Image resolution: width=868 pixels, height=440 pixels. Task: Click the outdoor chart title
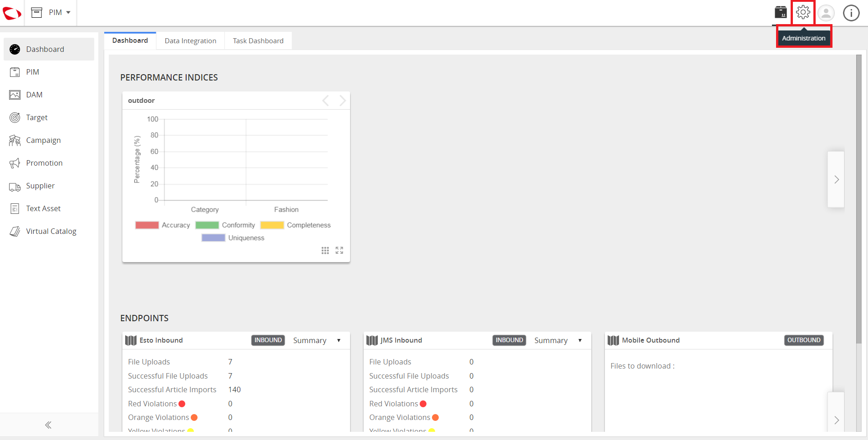(141, 101)
